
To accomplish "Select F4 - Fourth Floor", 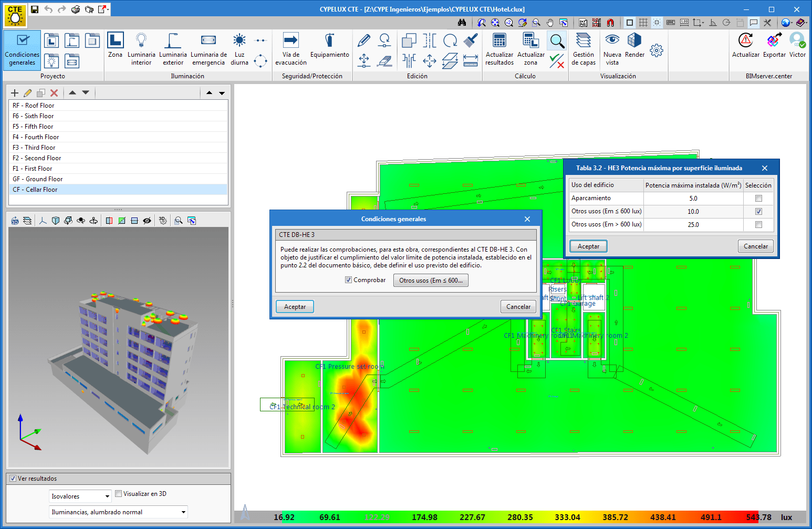I will pos(118,137).
